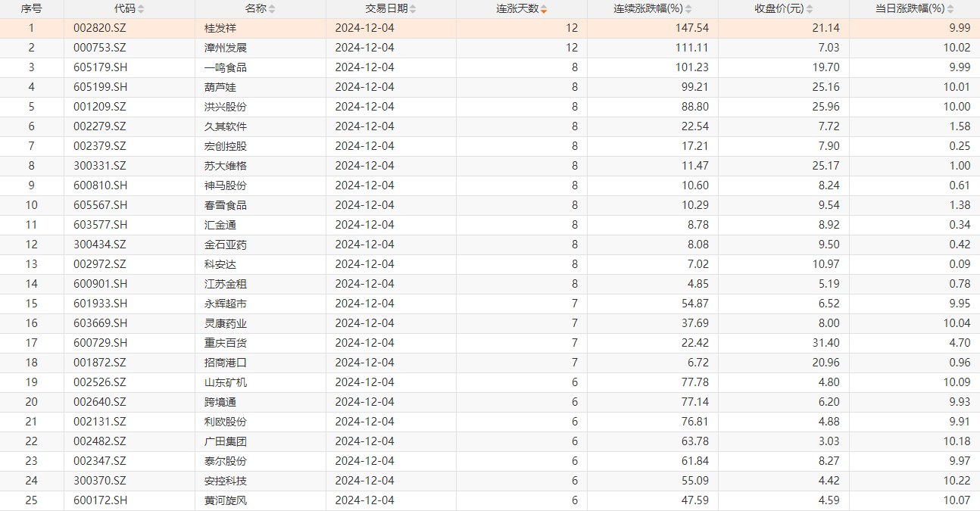This screenshot has height=511, width=980.
Task: Select stock name 桂发祥
Action: tap(220, 28)
